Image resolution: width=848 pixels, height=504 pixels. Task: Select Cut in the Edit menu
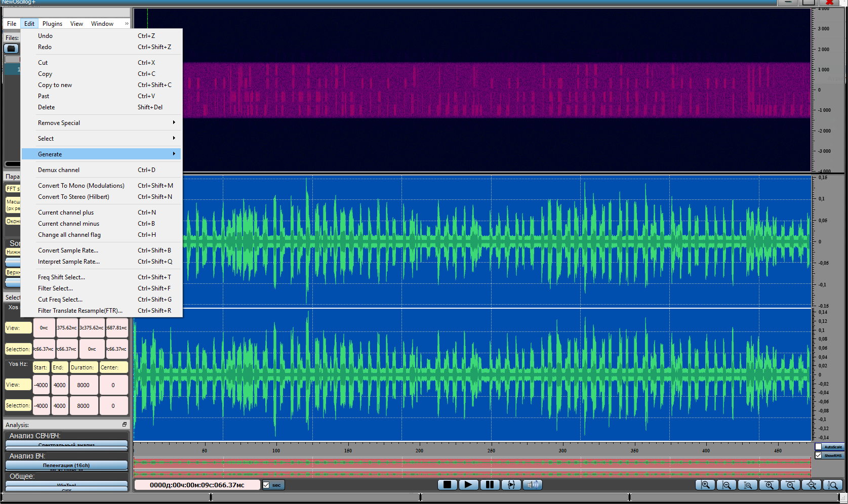point(102,63)
